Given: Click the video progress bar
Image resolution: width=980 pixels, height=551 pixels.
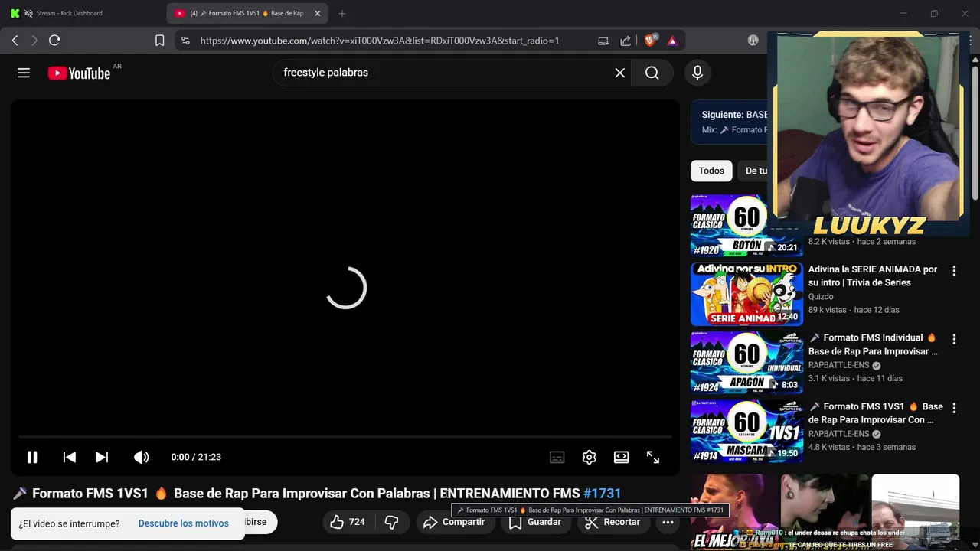Looking at the screenshot, I should click(x=345, y=437).
